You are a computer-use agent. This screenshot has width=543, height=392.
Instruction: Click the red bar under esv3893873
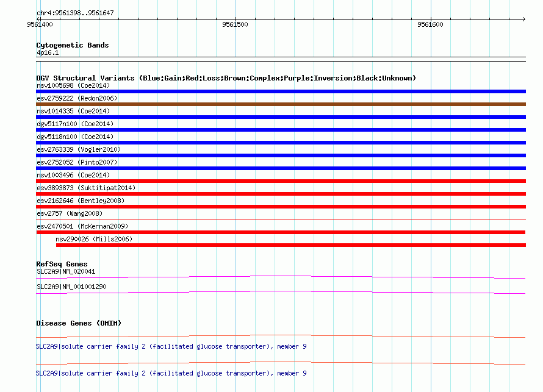click(x=281, y=194)
